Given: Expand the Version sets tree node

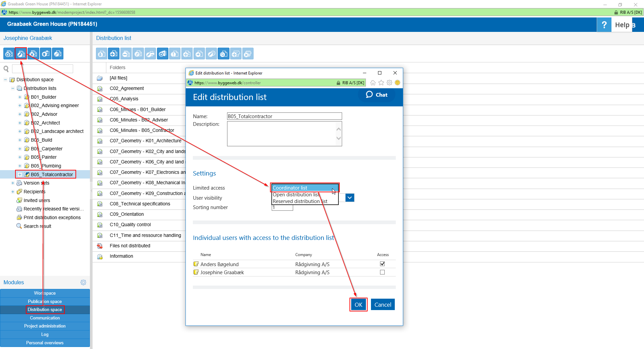Looking at the screenshot, I should pos(13,183).
